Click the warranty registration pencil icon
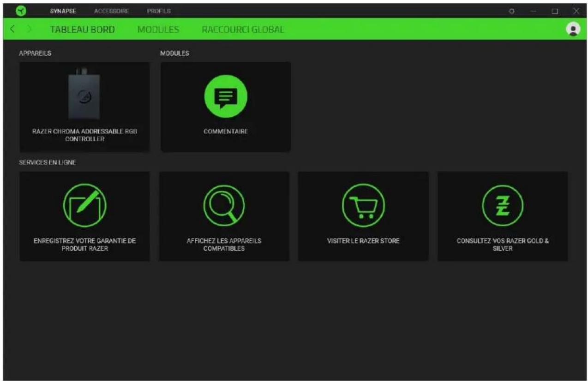Image resolution: width=588 pixels, height=381 pixels. pyautogui.click(x=84, y=205)
